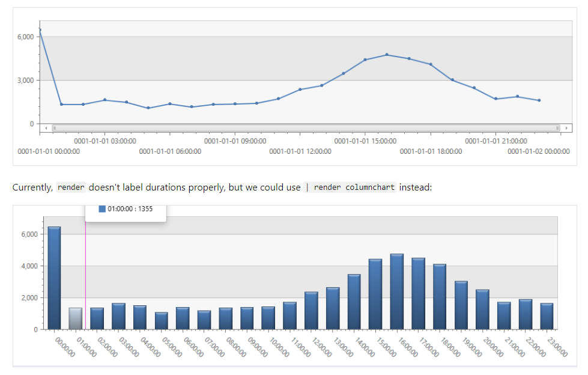Image resolution: width=588 pixels, height=375 pixels.
Task: Click the 02:00:00 column bar
Action: click(x=97, y=319)
